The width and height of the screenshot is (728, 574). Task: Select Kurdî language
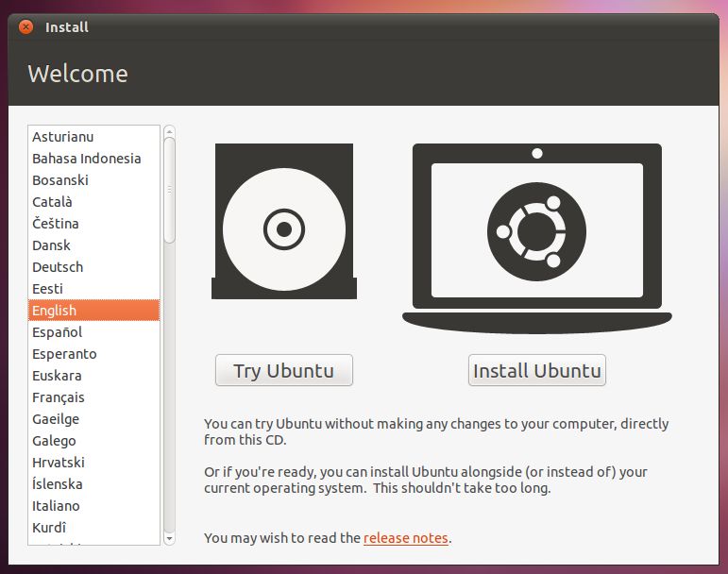[93, 527]
